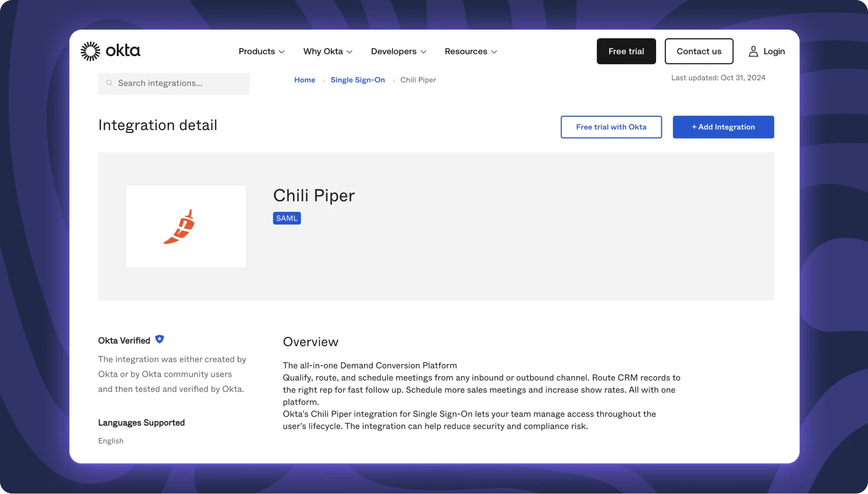Click the Languages Supported heading
Screen dimensions: 868x494
(141, 423)
